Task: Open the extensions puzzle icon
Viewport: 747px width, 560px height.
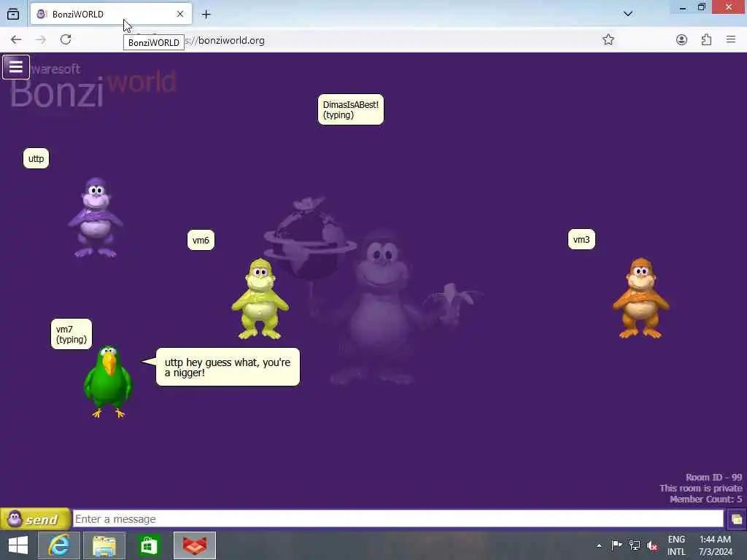Action: tap(706, 39)
